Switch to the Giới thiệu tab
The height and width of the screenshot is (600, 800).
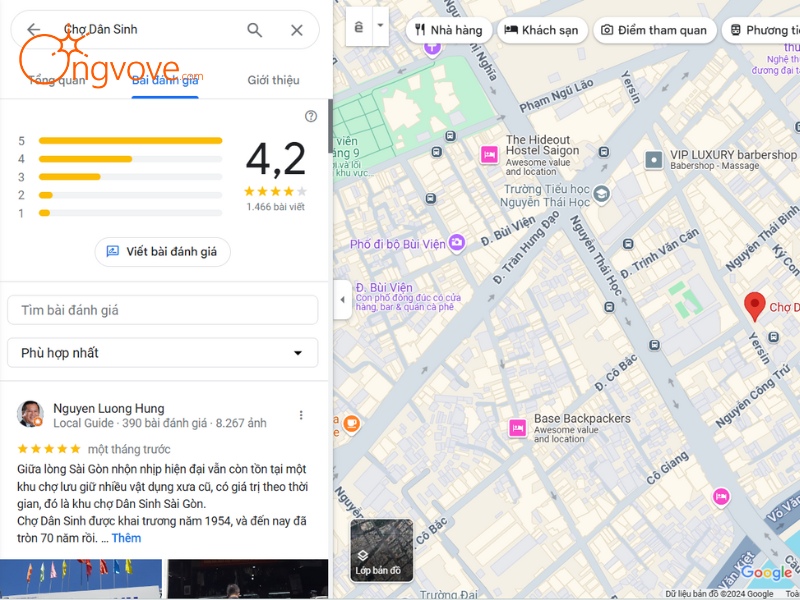273,80
